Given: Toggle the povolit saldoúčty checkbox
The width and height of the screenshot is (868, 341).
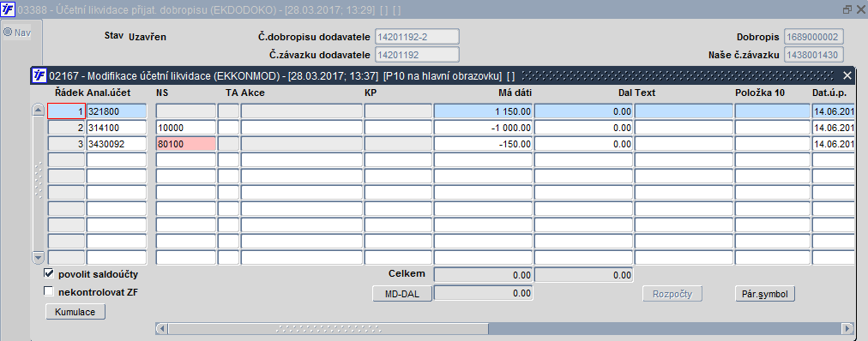Looking at the screenshot, I should coord(48,273).
